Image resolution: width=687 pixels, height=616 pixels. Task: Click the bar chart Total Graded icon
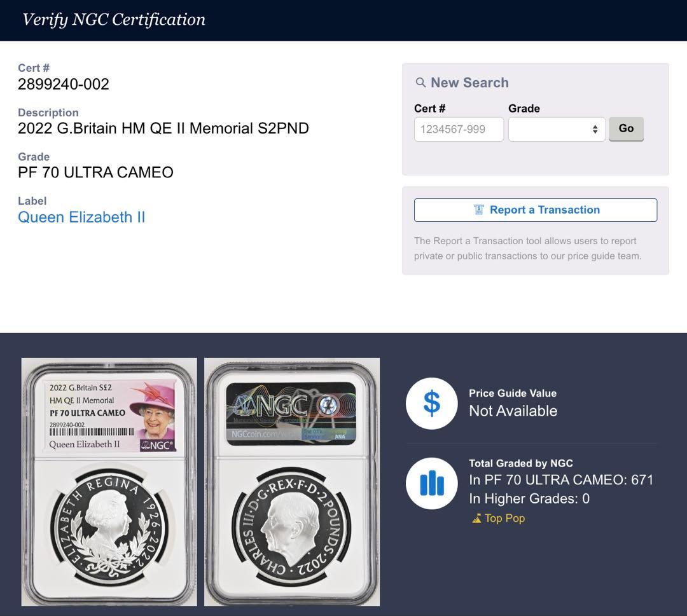point(431,484)
